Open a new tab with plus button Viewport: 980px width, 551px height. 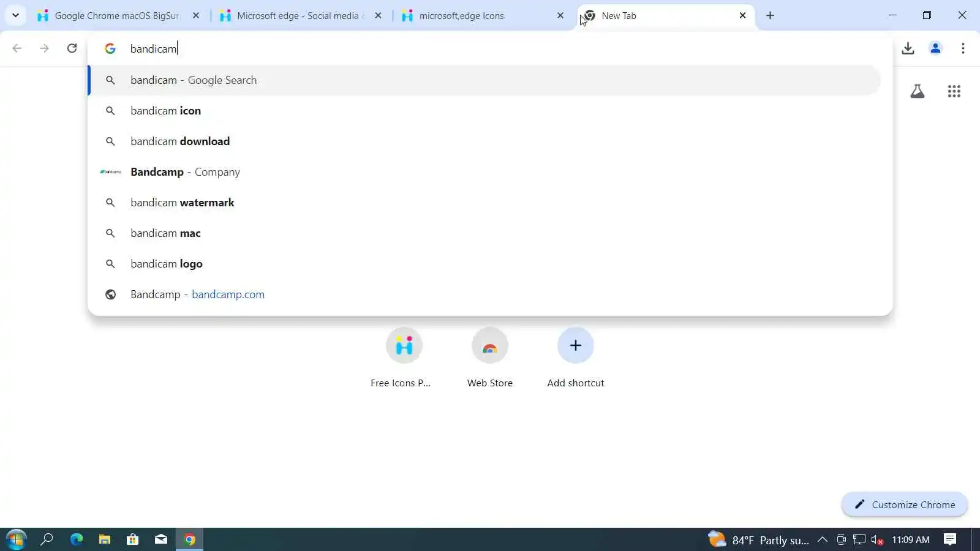pyautogui.click(x=771, y=16)
